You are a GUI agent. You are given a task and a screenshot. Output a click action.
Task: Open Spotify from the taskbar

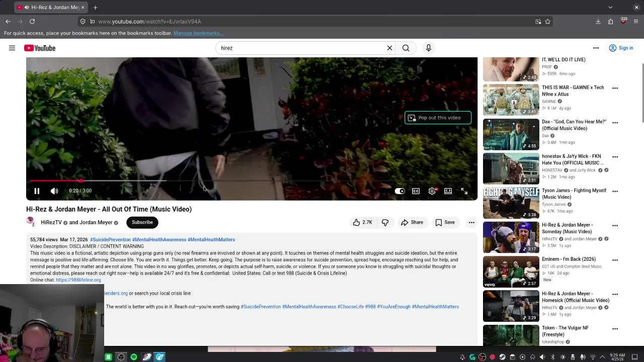134,357
